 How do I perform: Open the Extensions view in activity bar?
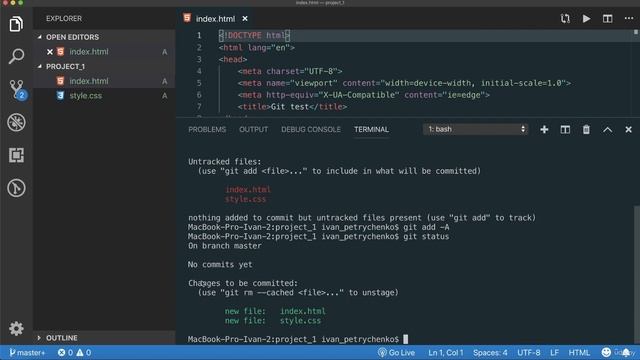tap(16, 155)
